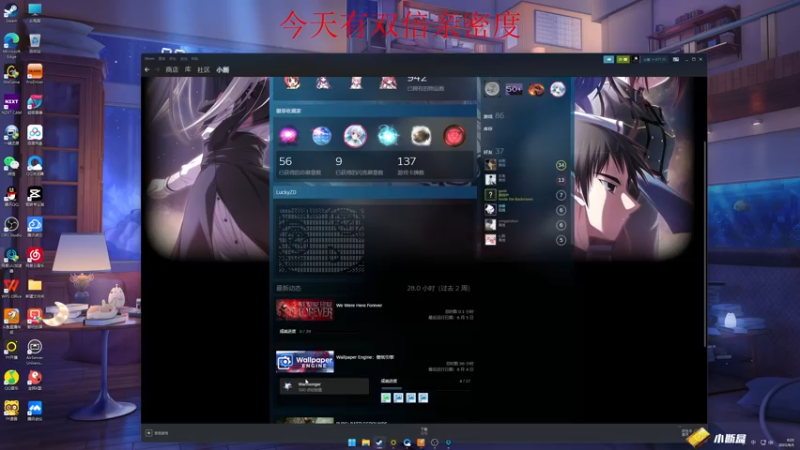The width and height of the screenshot is (800, 450).
Task: Open the 库存 inventory link in sidebar
Action: pyautogui.click(x=488, y=129)
